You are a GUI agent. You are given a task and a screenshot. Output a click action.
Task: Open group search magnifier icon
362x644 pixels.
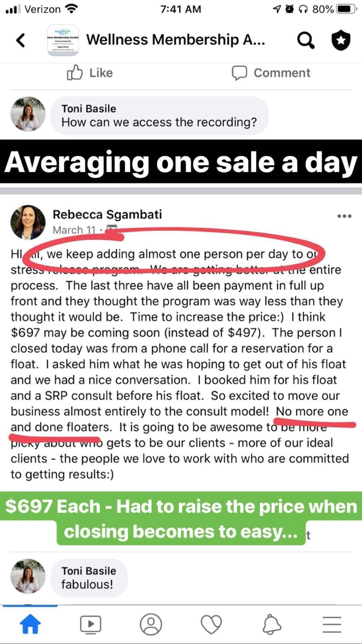(305, 40)
